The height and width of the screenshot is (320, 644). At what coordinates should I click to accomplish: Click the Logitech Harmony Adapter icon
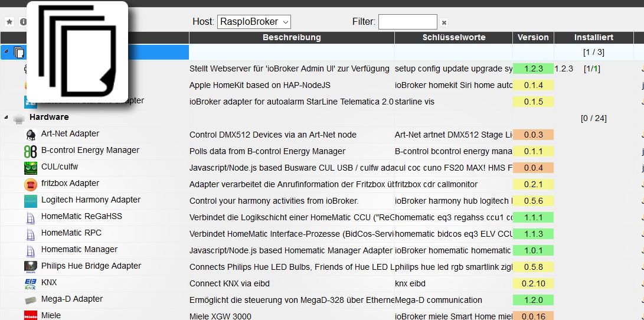tap(30, 201)
